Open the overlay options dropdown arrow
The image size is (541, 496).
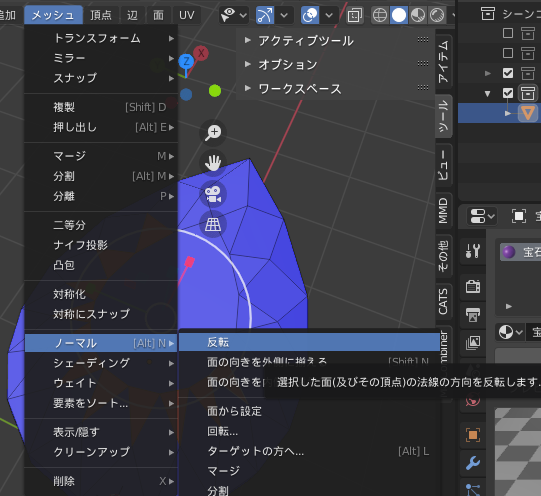pyautogui.click(x=329, y=15)
